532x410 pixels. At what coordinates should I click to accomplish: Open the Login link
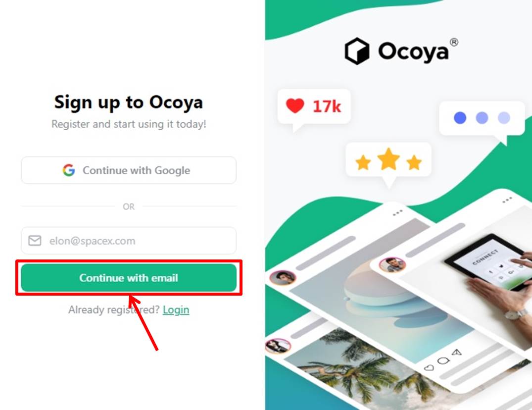(x=176, y=309)
